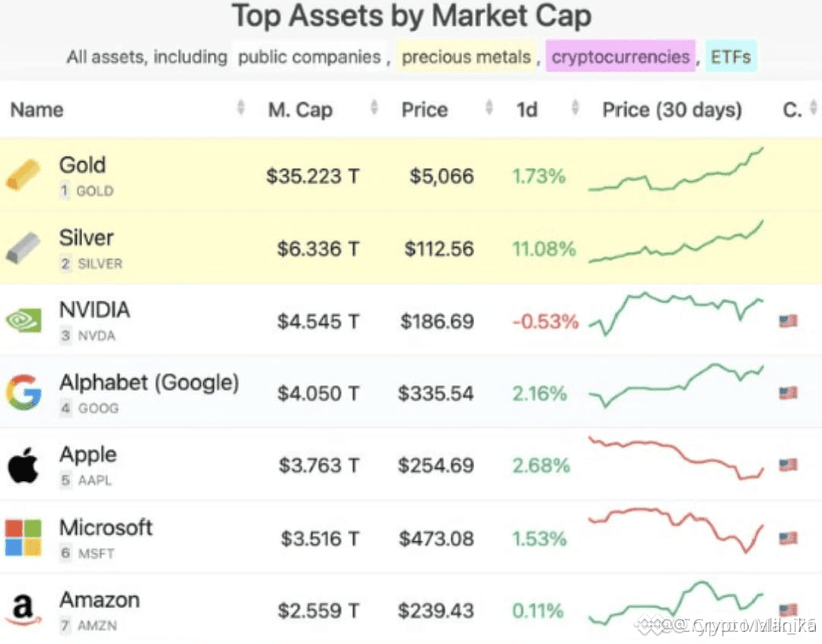Click the gold bar icon next to Gold
Viewport: 822px width, 644px height.
coord(23,176)
